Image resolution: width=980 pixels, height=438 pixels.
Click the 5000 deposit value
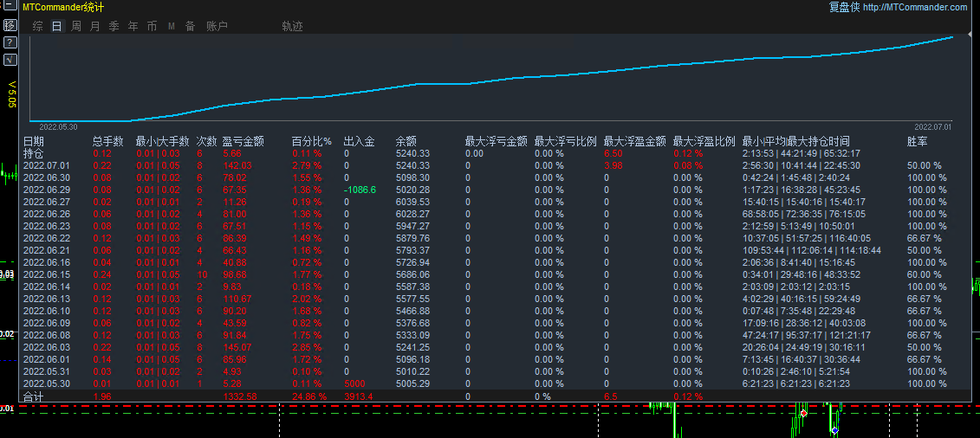point(354,383)
